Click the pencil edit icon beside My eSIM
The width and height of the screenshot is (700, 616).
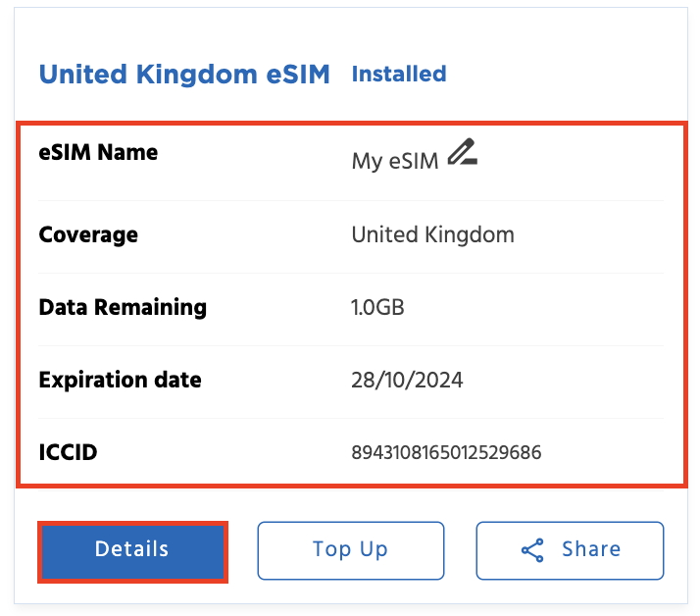pyautogui.click(x=462, y=152)
